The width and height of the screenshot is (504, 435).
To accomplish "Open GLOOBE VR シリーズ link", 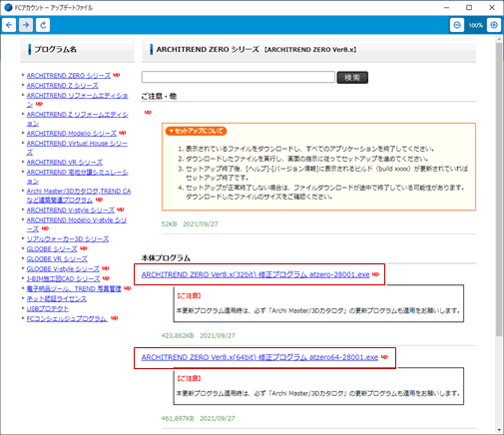I will (57, 258).
